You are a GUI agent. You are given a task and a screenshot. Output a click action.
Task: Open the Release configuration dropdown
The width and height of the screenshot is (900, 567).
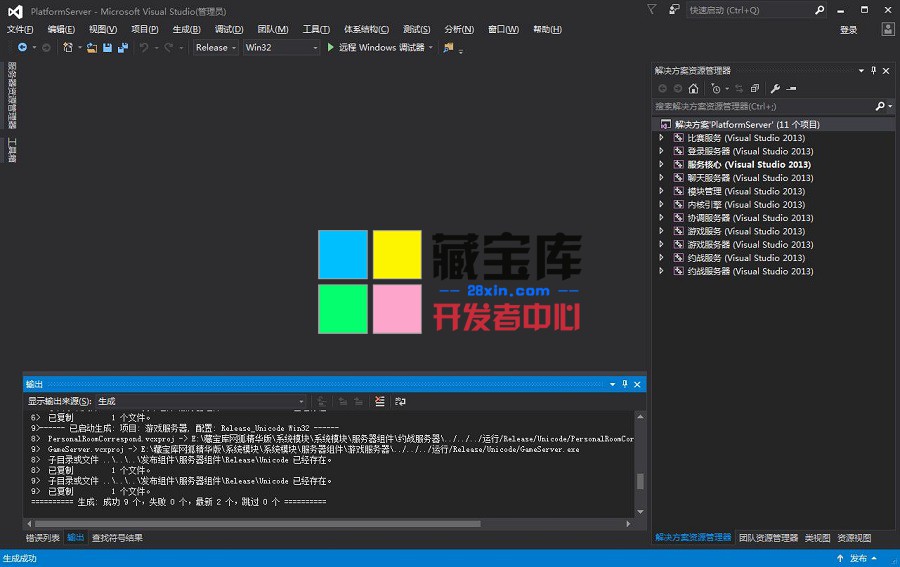pyautogui.click(x=215, y=47)
